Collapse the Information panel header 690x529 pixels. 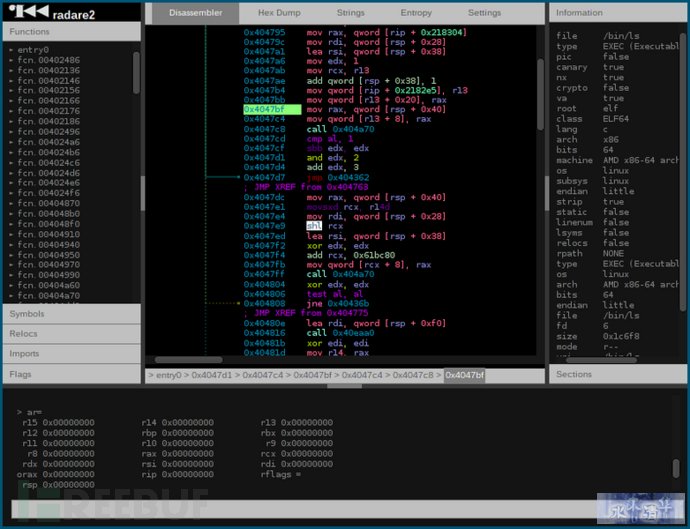[617, 13]
